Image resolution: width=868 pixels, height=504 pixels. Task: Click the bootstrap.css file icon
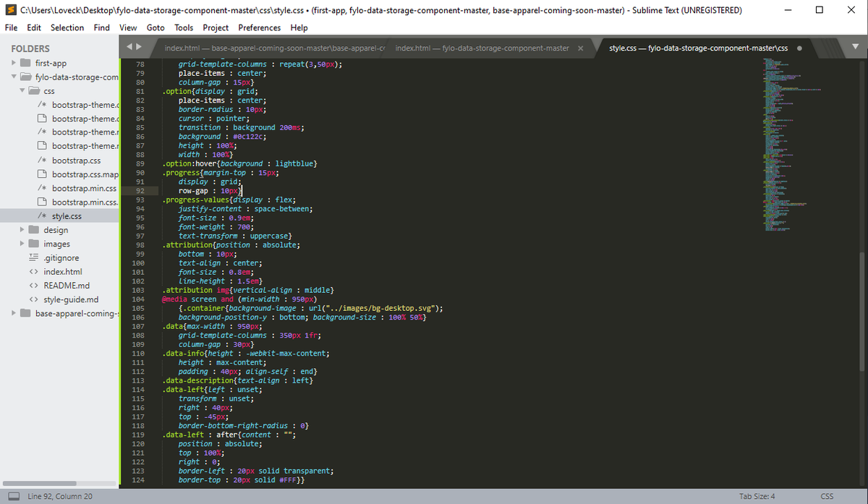[x=43, y=161]
